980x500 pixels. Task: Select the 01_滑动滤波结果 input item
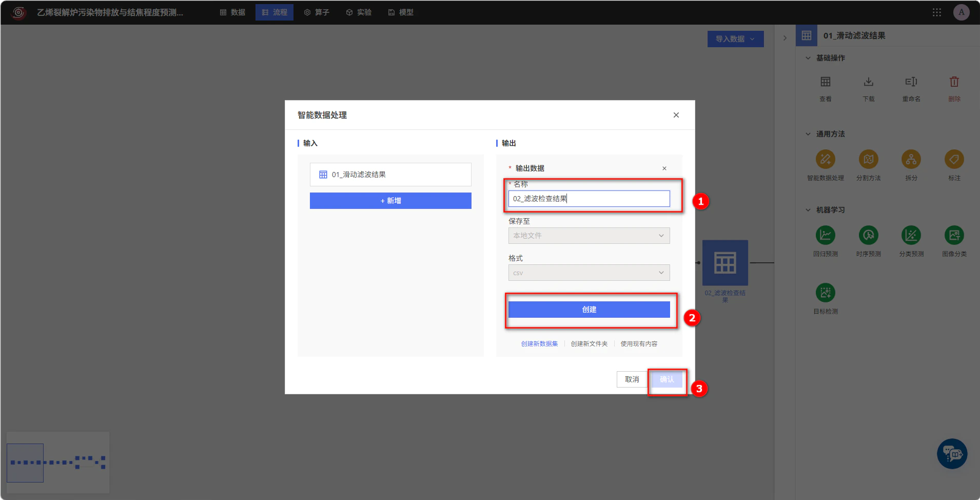(x=390, y=175)
